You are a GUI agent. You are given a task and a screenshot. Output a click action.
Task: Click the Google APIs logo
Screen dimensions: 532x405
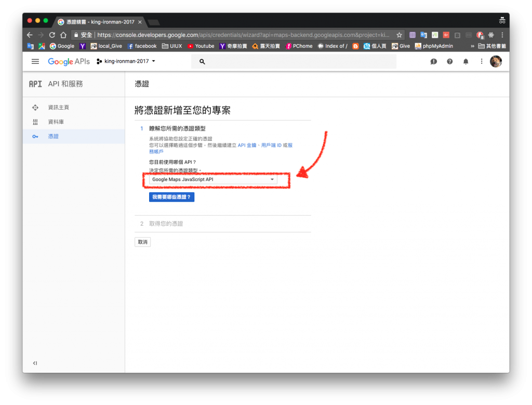(x=69, y=61)
